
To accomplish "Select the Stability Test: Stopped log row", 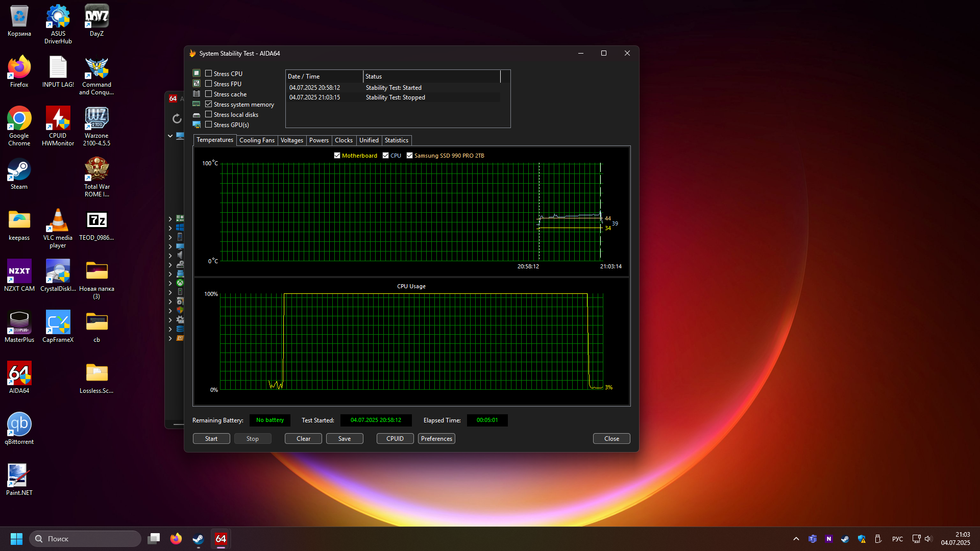I will coord(394,97).
